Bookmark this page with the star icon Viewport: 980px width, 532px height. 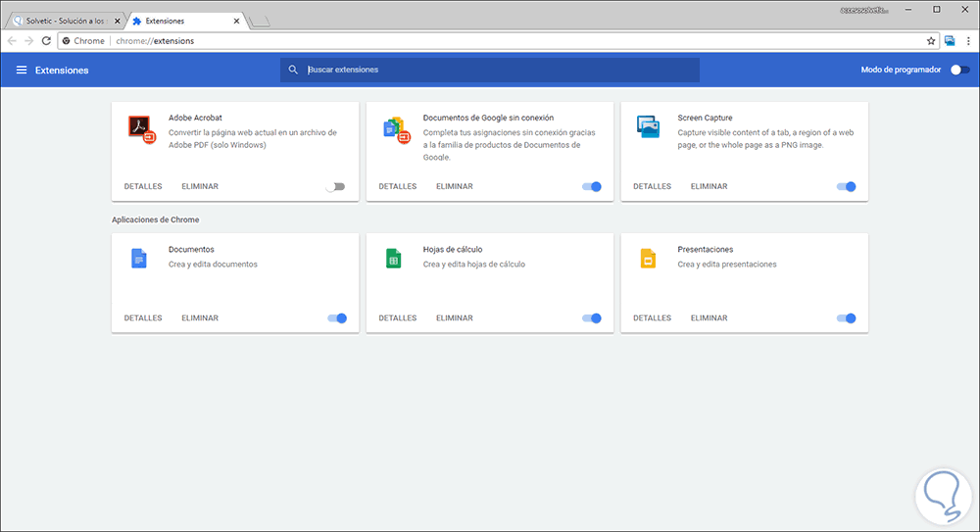pyautogui.click(x=931, y=41)
